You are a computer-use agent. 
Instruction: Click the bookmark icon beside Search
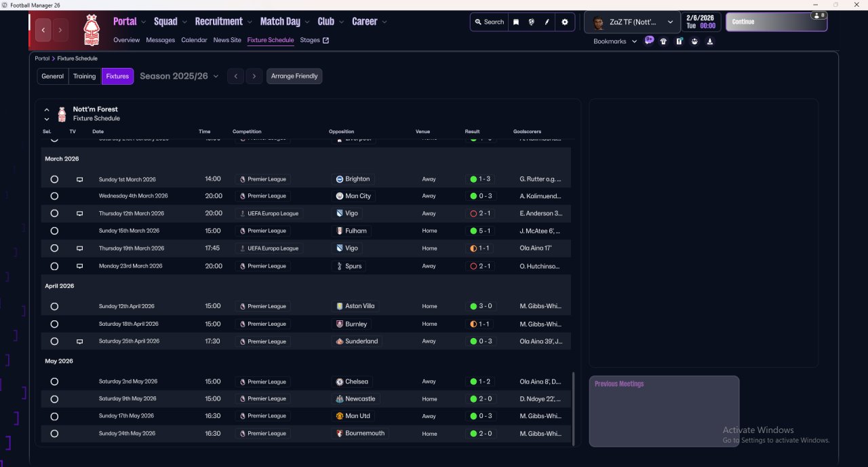(x=516, y=22)
